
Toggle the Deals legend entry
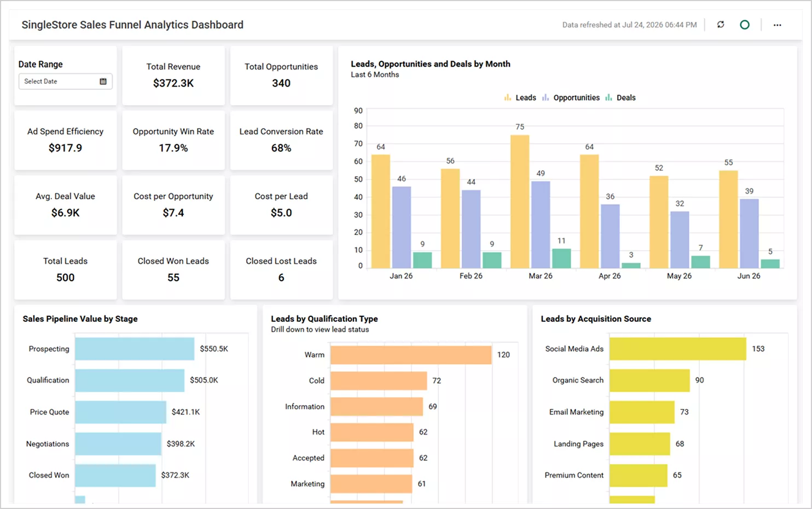point(620,98)
